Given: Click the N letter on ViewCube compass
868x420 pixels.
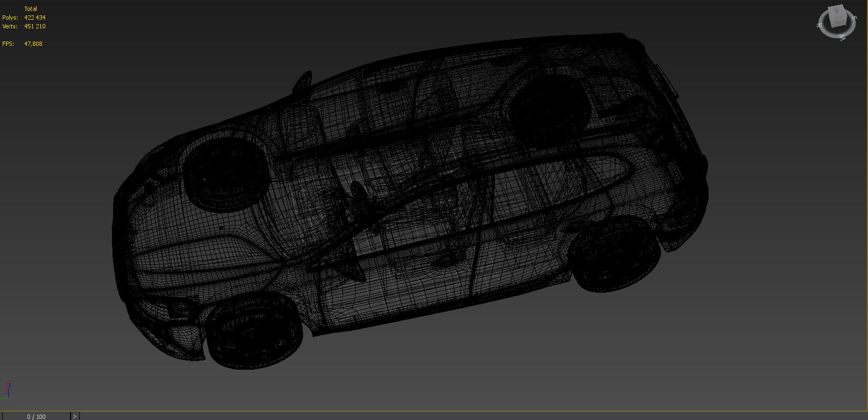Looking at the screenshot, I should 819,25.
